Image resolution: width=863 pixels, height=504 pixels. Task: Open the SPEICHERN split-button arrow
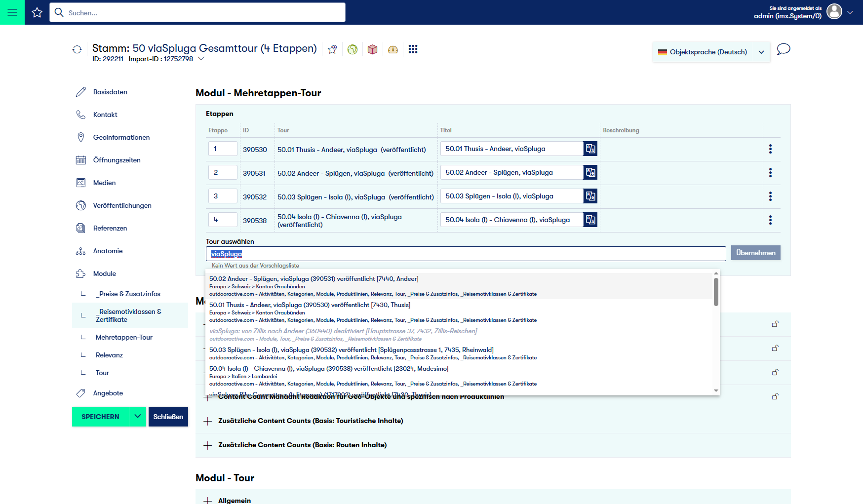138,417
